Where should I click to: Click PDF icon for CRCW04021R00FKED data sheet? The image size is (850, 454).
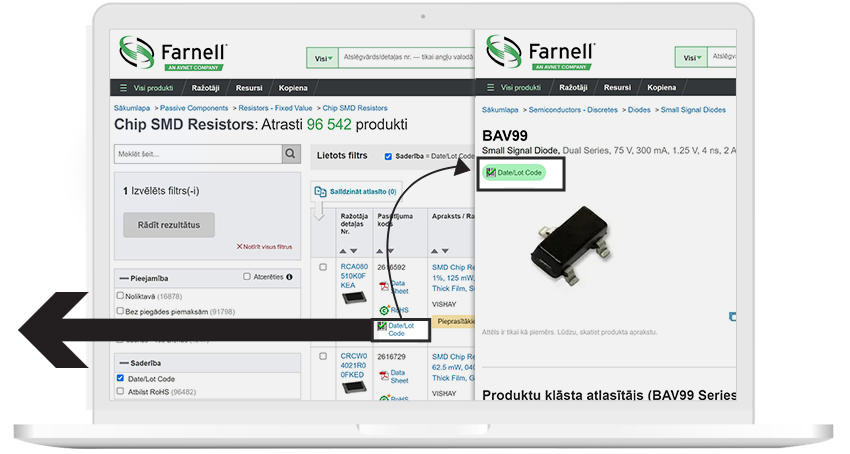(x=384, y=376)
